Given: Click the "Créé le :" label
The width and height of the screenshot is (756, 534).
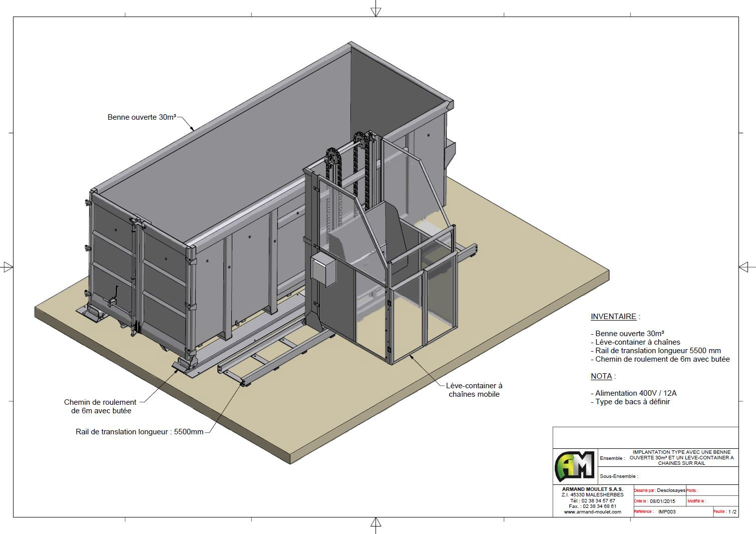Looking at the screenshot, I should pyautogui.click(x=640, y=501).
